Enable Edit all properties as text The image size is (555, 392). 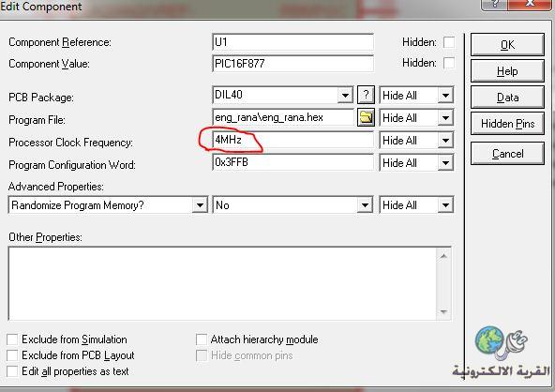(x=12, y=371)
